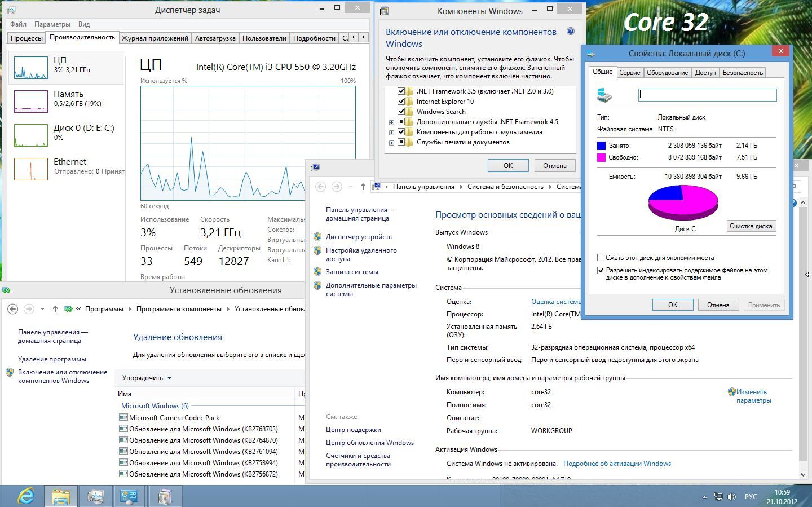Open the Упорядочить dropdown in Installed Updates
The image size is (812, 507).
(x=147, y=378)
